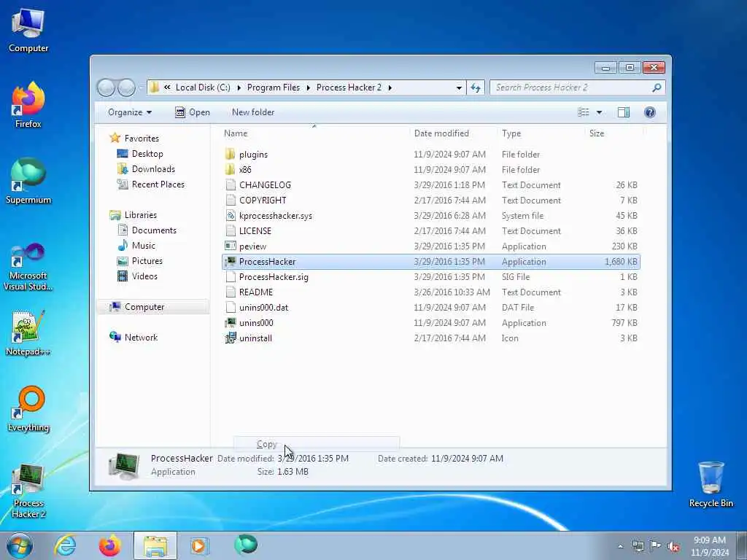
Task: Open the Organize dropdown menu
Action: coord(130,112)
